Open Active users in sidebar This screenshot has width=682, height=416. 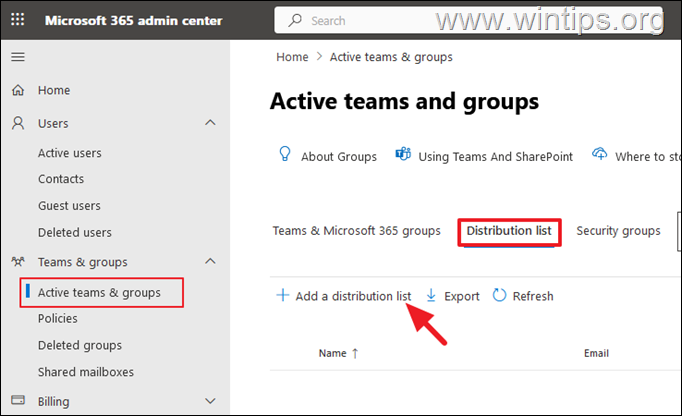[x=70, y=153]
